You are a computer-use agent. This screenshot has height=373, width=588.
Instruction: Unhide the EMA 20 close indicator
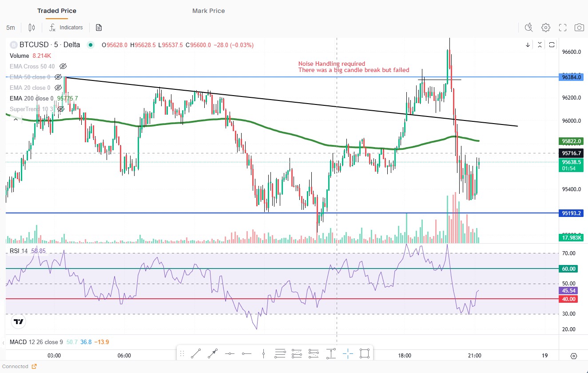click(x=58, y=88)
